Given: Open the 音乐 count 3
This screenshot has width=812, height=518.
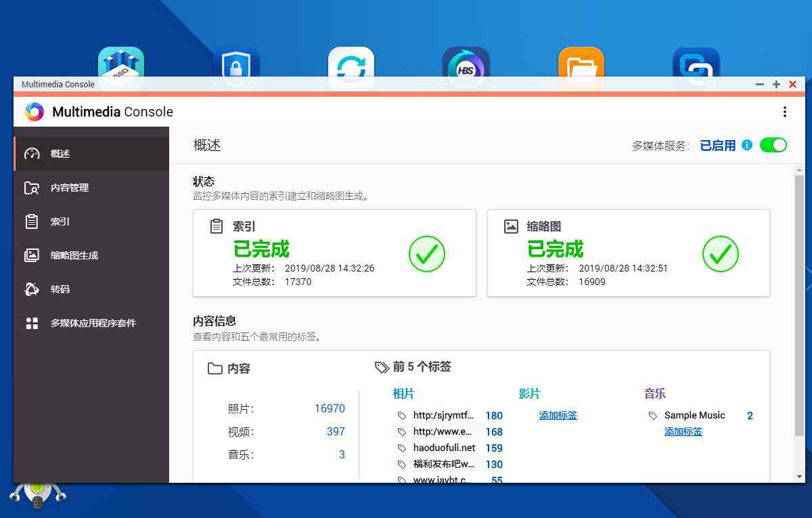Looking at the screenshot, I should coord(342,454).
